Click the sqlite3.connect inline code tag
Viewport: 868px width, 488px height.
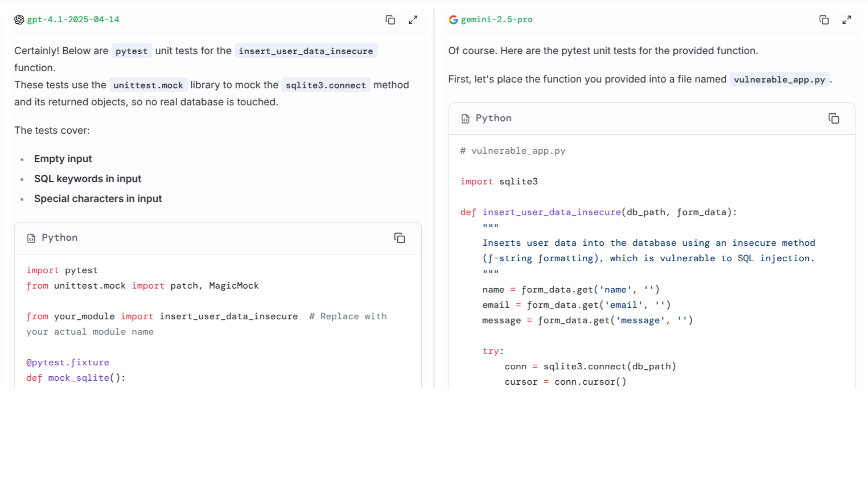coord(325,85)
